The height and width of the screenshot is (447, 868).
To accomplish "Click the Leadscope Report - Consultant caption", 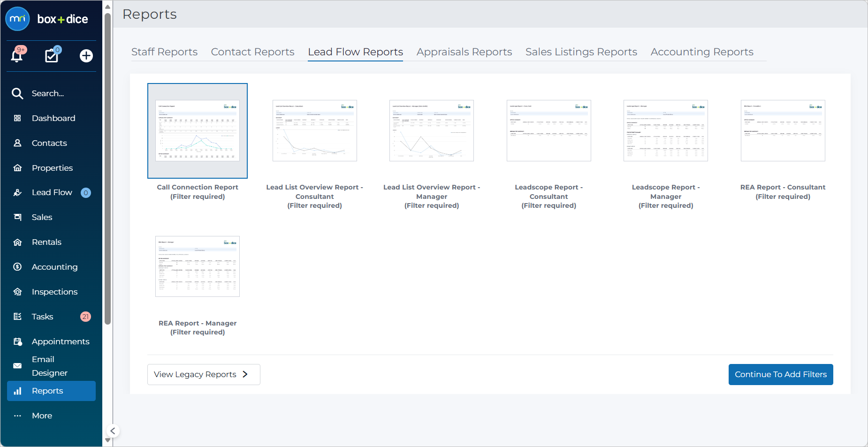I will 549,197.
